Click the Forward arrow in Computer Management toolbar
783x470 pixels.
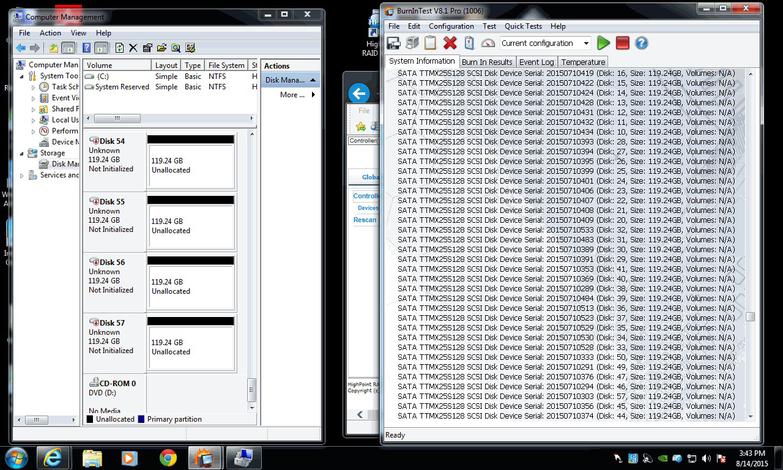(x=34, y=48)
